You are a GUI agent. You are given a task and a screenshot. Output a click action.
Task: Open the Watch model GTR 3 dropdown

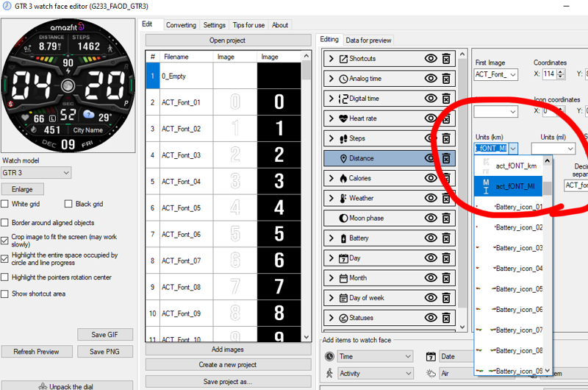(36, 173)
